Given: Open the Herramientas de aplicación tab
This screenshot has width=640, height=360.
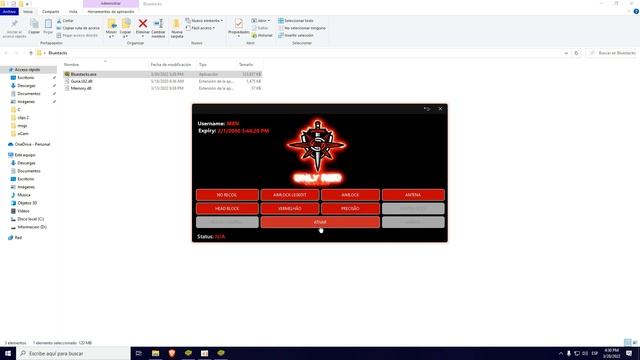Looking at the screenshot, I should pyautogui.click(x=111, y=11).
